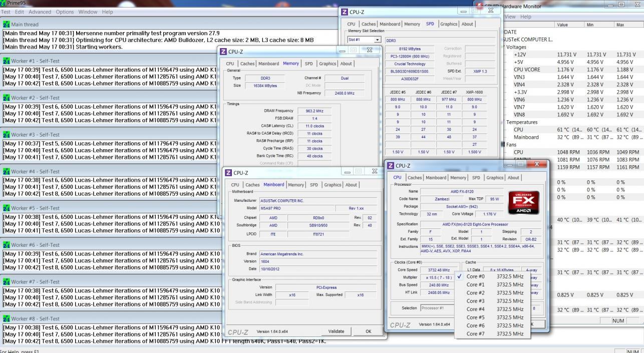Click Validate button in Mainboard window

tap(336, 331)
